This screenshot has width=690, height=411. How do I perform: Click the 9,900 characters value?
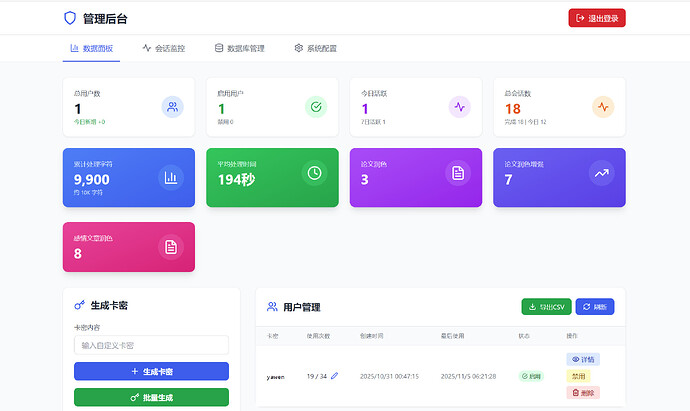(92, 180)
